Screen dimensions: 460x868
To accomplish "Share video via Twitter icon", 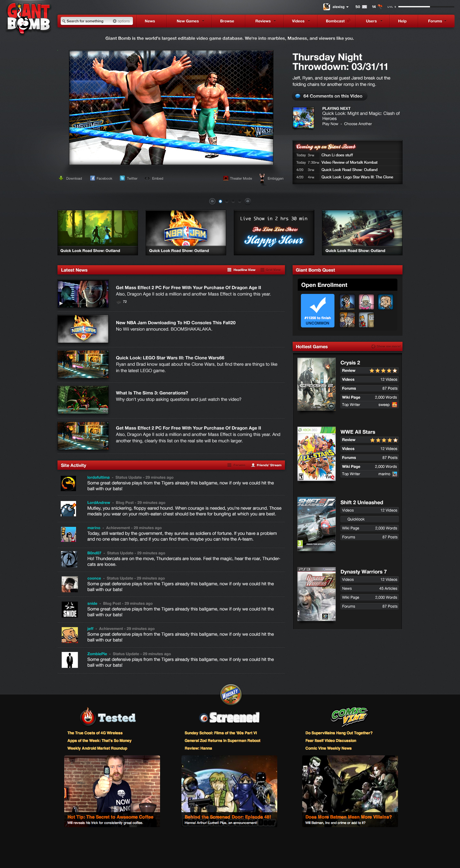I will coord(122,178).
